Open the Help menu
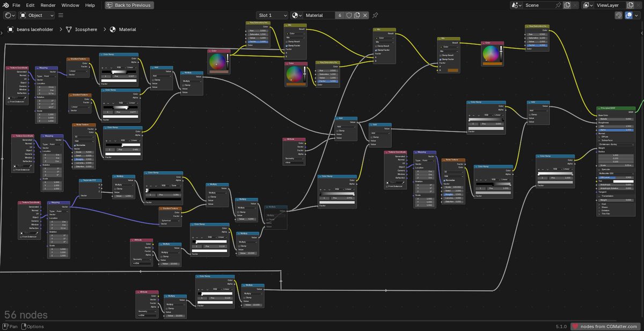The height and width of the screenshot is (331, 644). click(90, 5)
